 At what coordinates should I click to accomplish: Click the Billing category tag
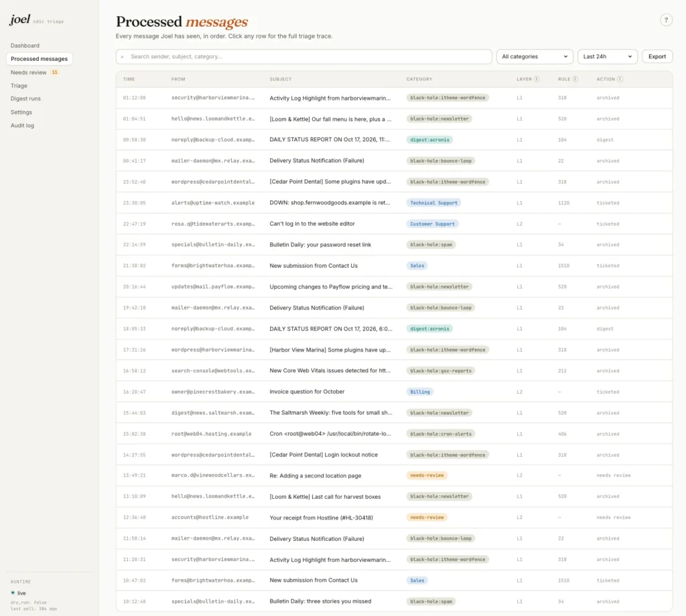click(419, 392)
